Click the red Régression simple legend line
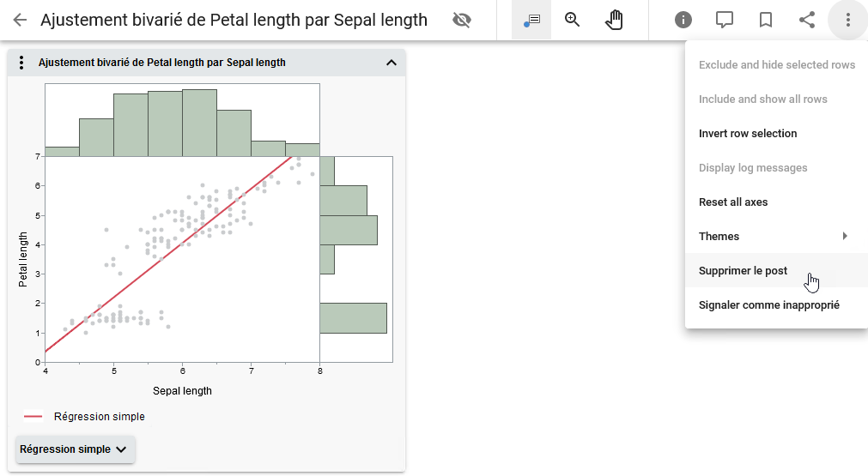868x476 pixels. tap(33, 417)
